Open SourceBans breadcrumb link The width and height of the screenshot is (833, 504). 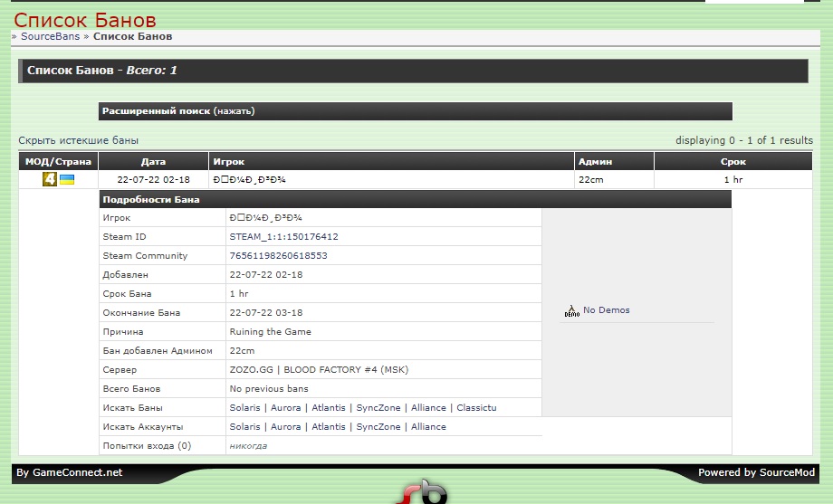point(50,37)
